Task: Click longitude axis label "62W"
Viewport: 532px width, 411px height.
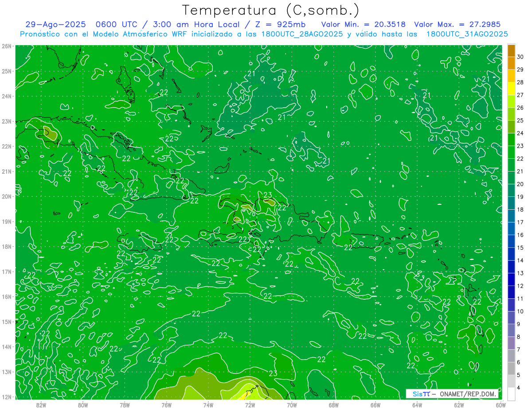Action: pyautogui.click(x=459, y=405)
